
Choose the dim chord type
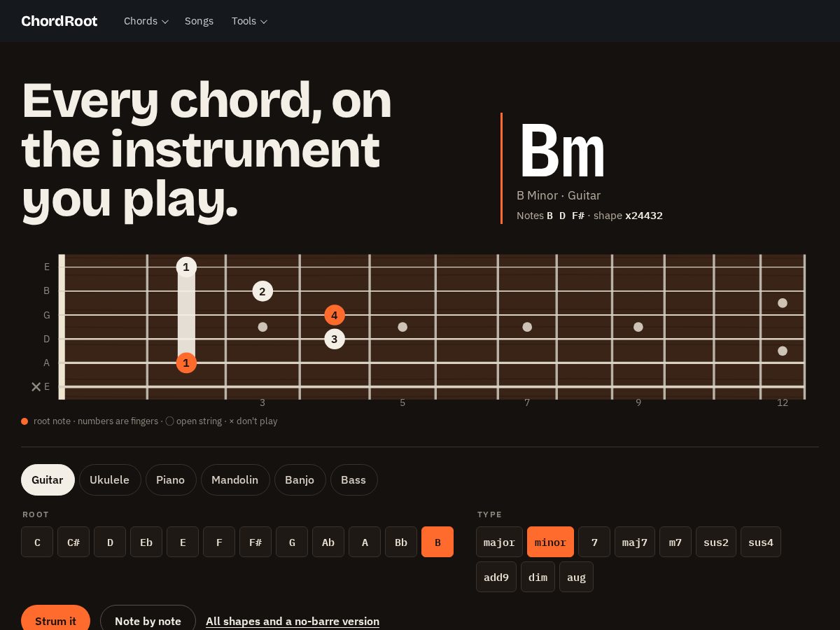pyautogui.click(x=538, y=577)
